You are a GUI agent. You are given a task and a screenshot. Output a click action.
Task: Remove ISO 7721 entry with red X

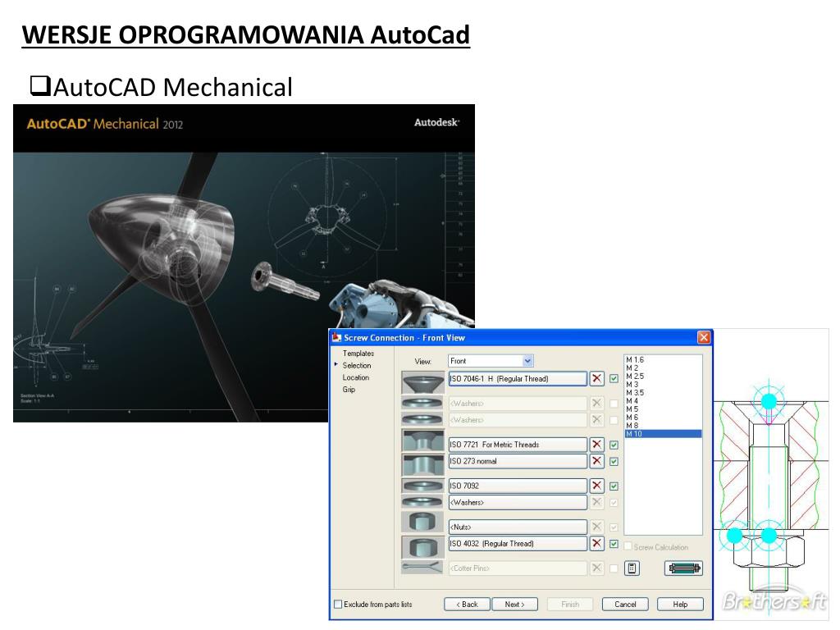click(596, 444)
